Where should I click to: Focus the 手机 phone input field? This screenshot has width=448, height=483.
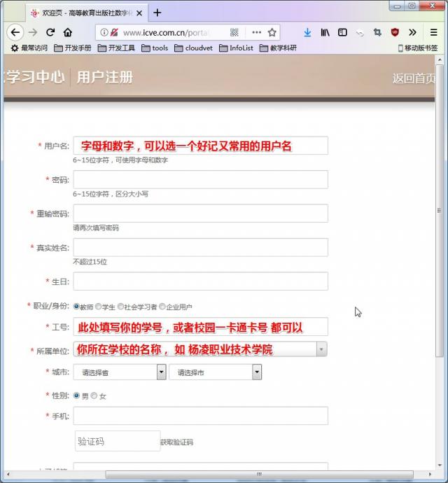click(201, 416)
